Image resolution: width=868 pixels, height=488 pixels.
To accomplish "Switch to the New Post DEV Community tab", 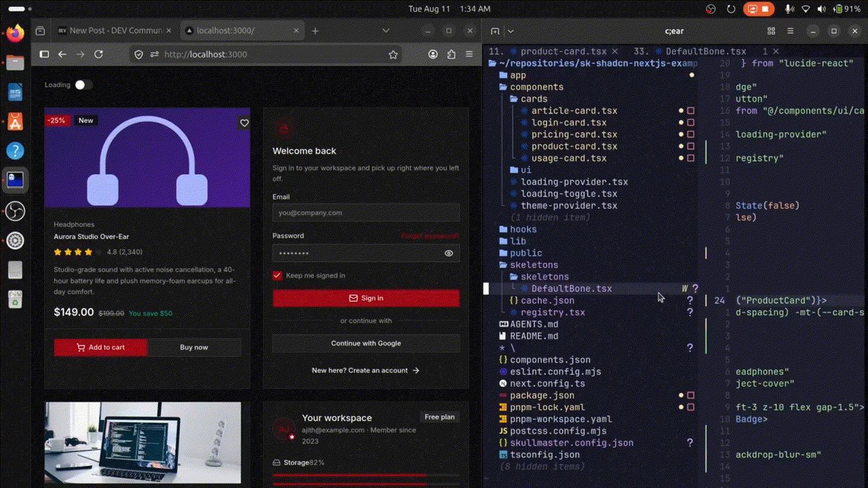I will tap(113, 31).
